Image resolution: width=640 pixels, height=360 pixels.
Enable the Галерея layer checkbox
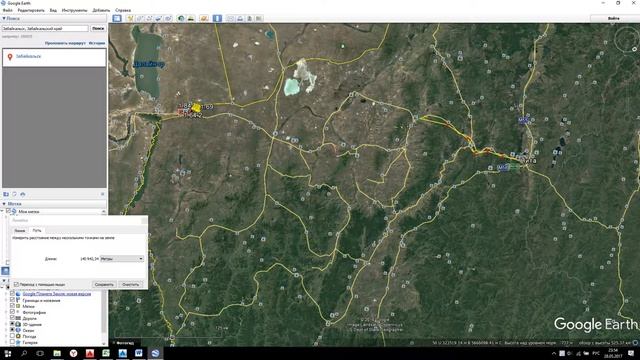point(12,342)
